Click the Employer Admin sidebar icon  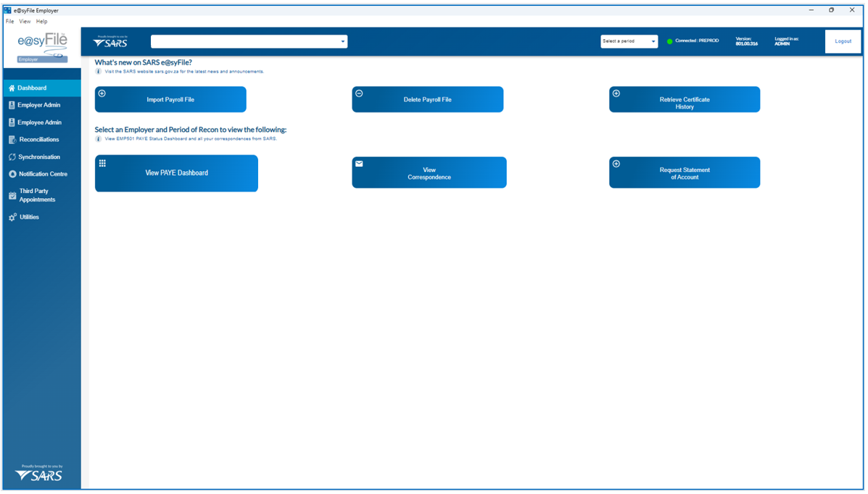tap(12, 105)
